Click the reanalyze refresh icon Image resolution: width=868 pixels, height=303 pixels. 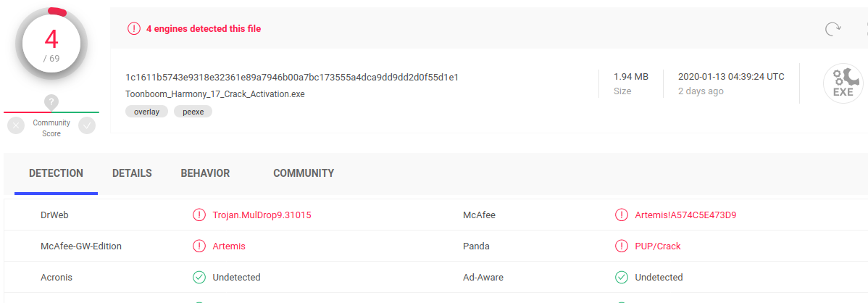[833, 29]
